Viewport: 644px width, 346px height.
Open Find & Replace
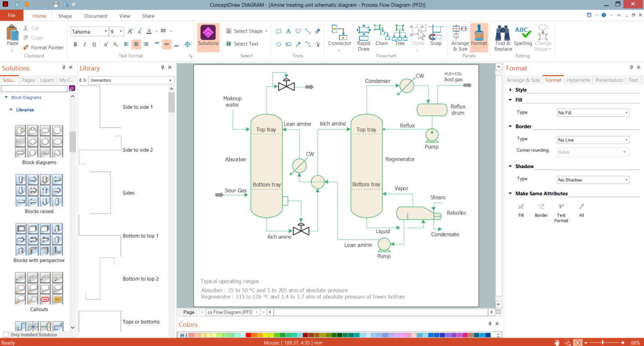(x=503, y=37)
